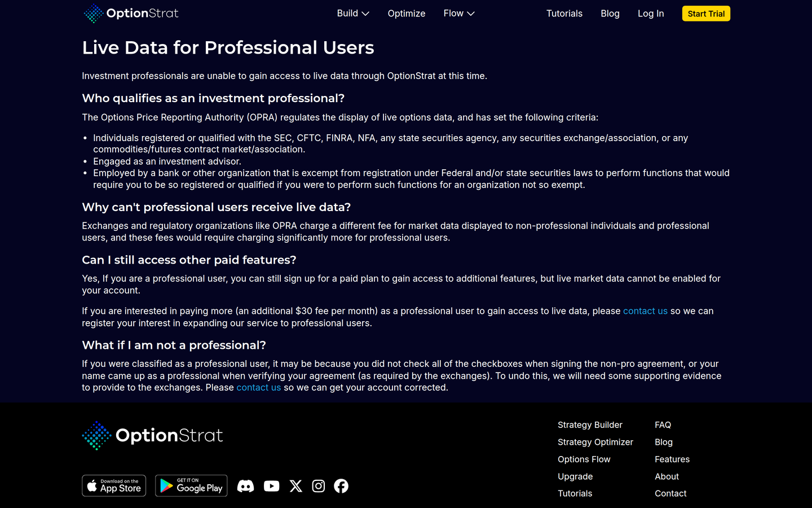This screenshot has width=812, height=508.
Task: Click contact us link to correct account
Action: [259, 388]
